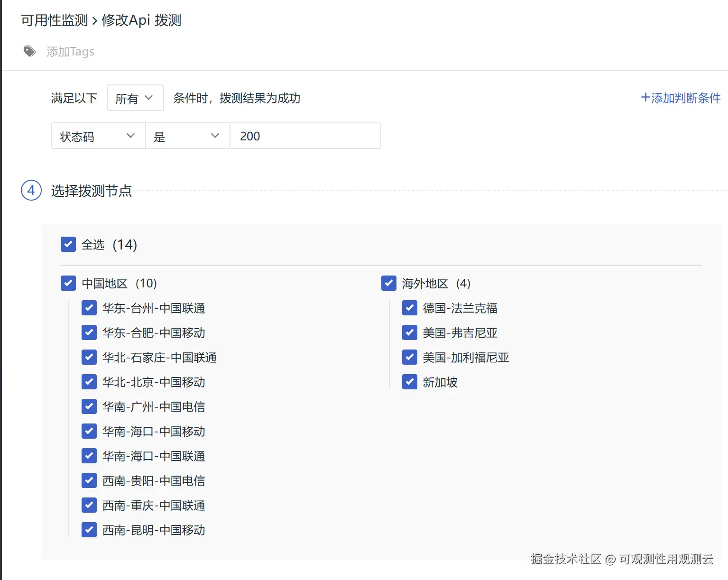Uncheck the 中国地区 (10) group checkbox

68,283
